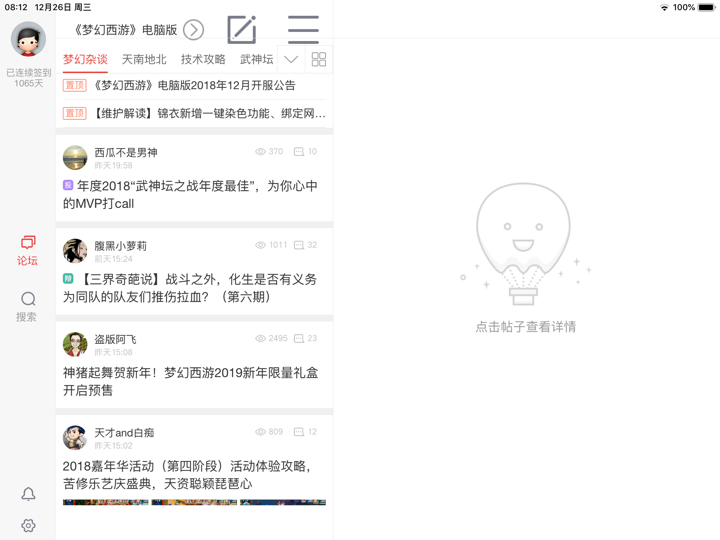Tap the user profile avatar

[28, 39]
